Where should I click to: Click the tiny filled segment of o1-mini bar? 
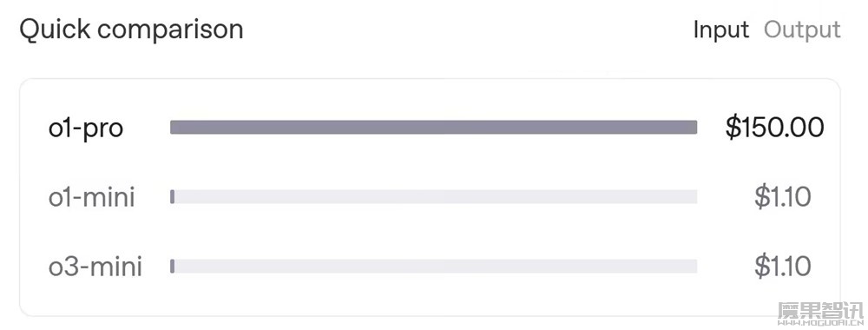(x=172, y=196)
